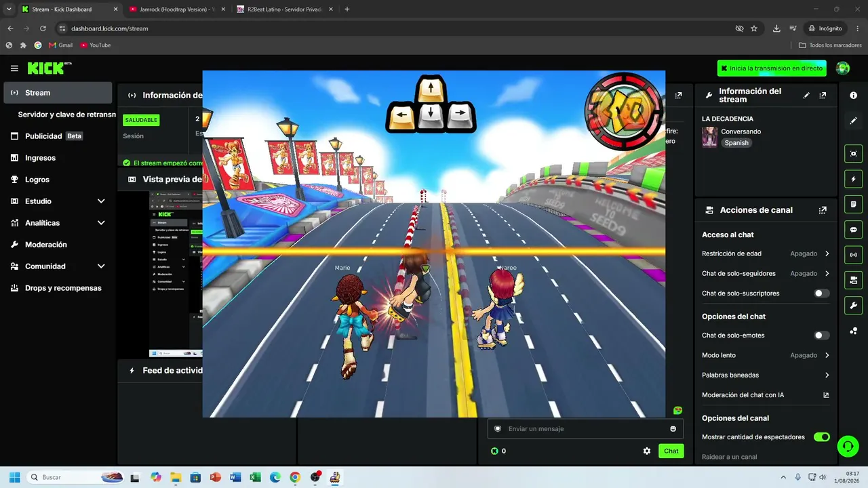Open PowerPoint from the taskbar
The image size is (868, 488).
pos(216,477)
